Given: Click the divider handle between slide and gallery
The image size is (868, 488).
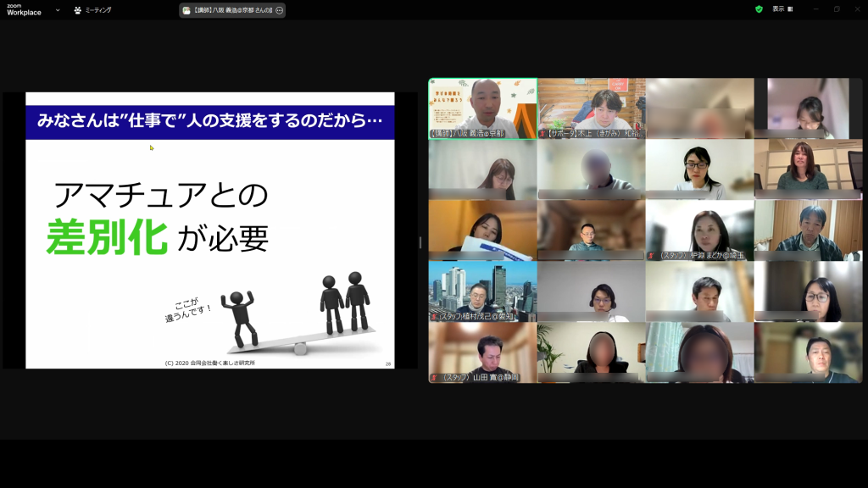Looking at the screenshot, I should (x=420, y=242).
